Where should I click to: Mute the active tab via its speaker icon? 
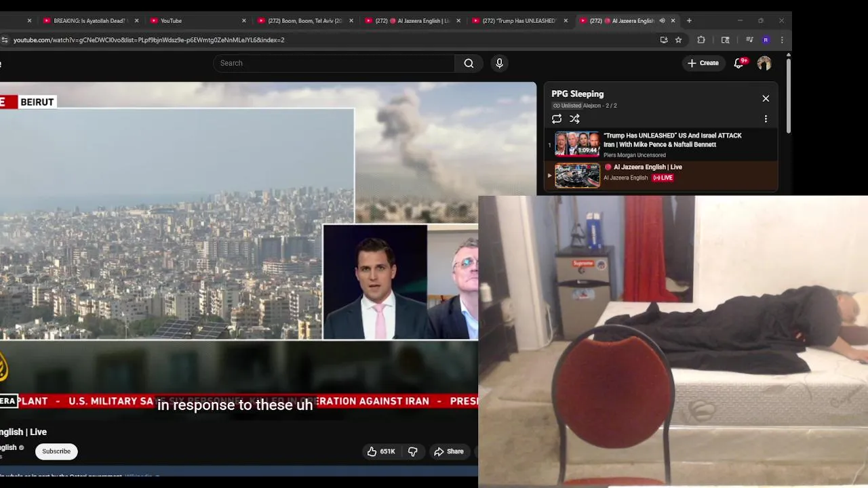[x=662, y=21]
